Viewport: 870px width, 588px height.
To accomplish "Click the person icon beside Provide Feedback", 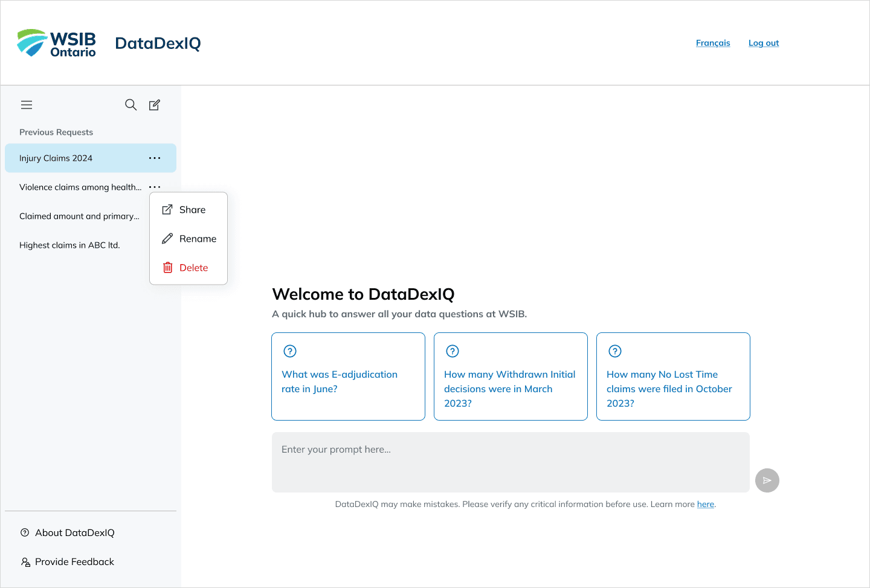I will click(x=25, y=562).
